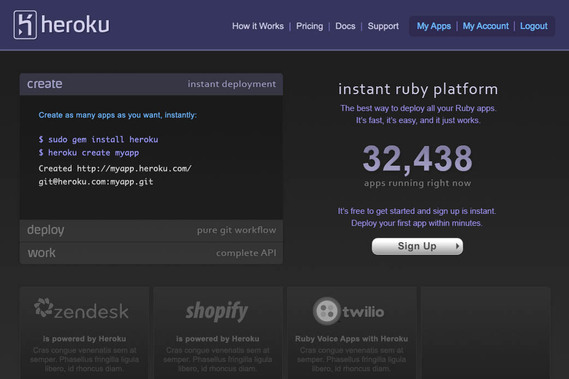
Task: Click the Shopify logo
Action: click(217, 311)
